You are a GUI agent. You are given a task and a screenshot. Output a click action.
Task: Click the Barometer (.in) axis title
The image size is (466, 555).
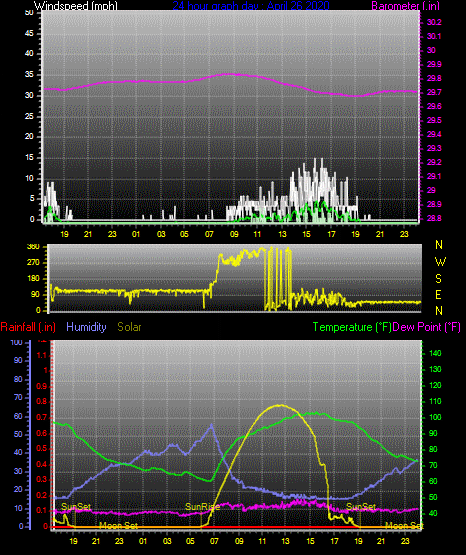405,6
